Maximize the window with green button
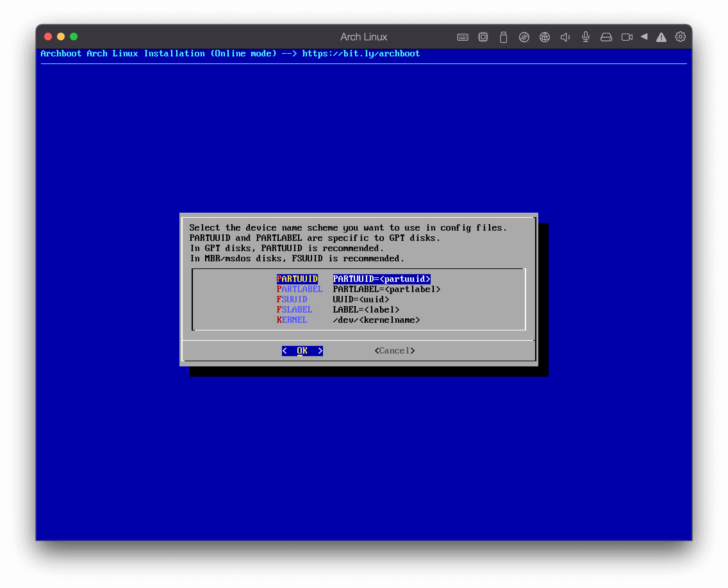Screen dimensions: 728x588 click(x=74, y=37)
